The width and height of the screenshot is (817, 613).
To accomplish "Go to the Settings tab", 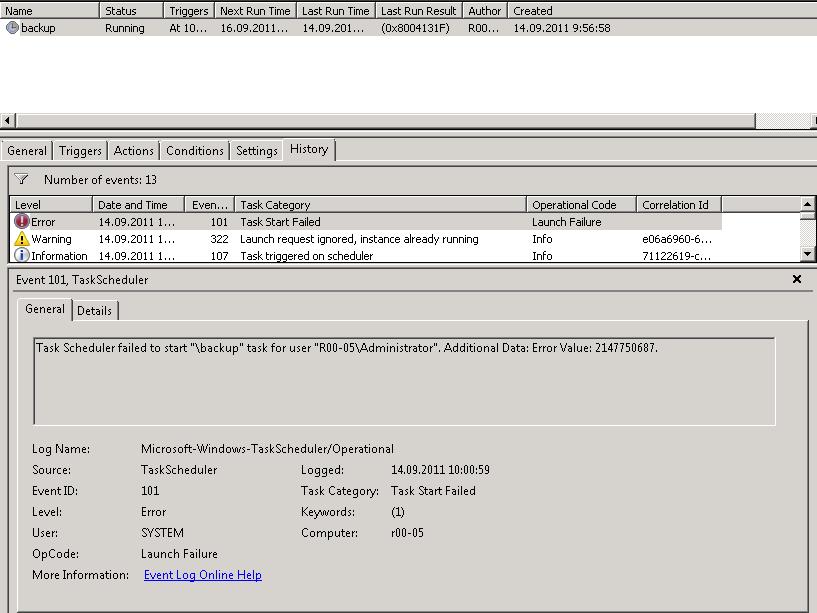I will 256,151.
